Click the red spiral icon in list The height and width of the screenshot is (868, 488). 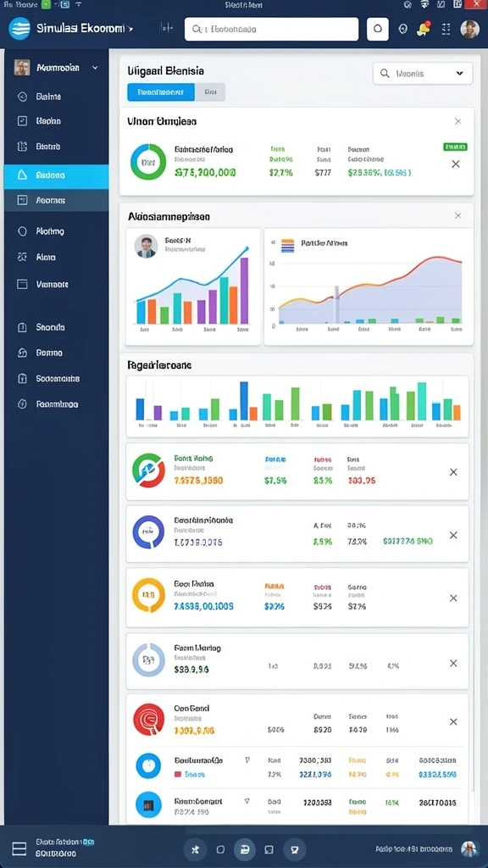point(149,719)
